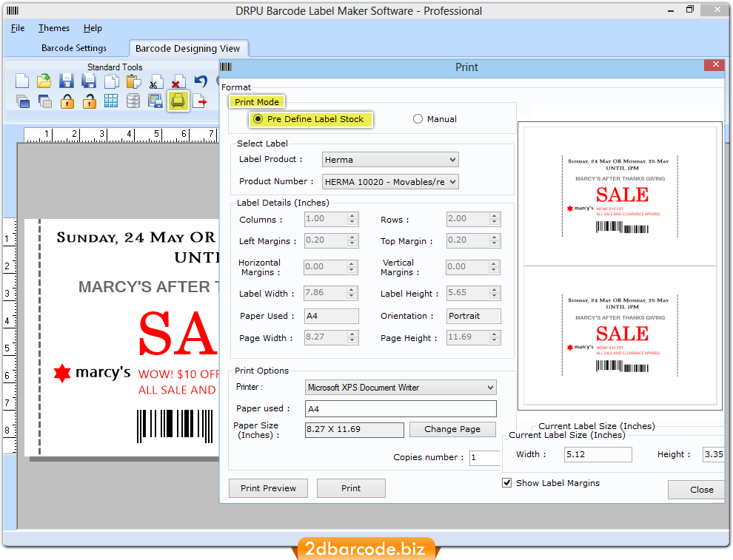The height and width of the screenshot is (560, 733).
Task: Create a new blank label document
Action: pos(22,81)
